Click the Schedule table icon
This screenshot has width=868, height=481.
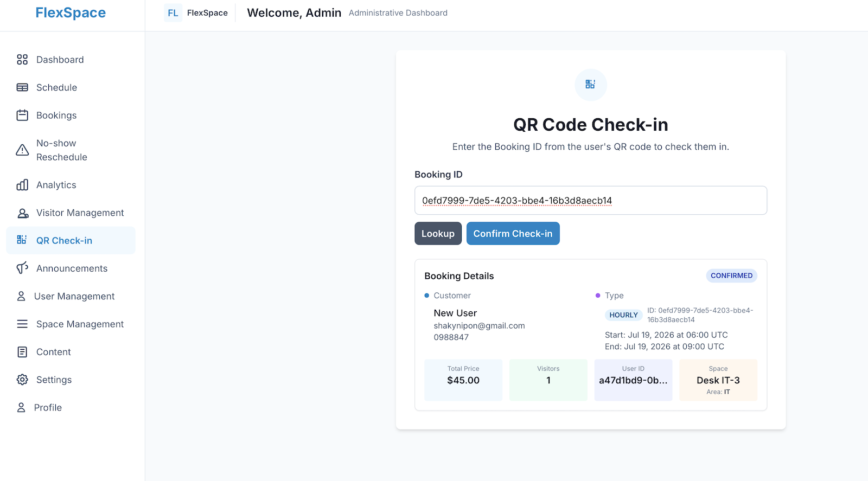pos(22,87)
